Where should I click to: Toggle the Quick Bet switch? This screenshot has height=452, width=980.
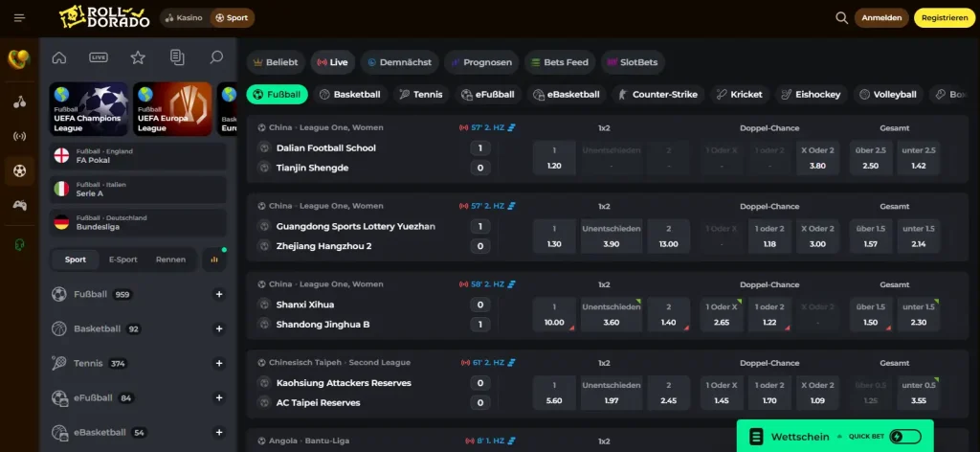(x=905, y=437)
